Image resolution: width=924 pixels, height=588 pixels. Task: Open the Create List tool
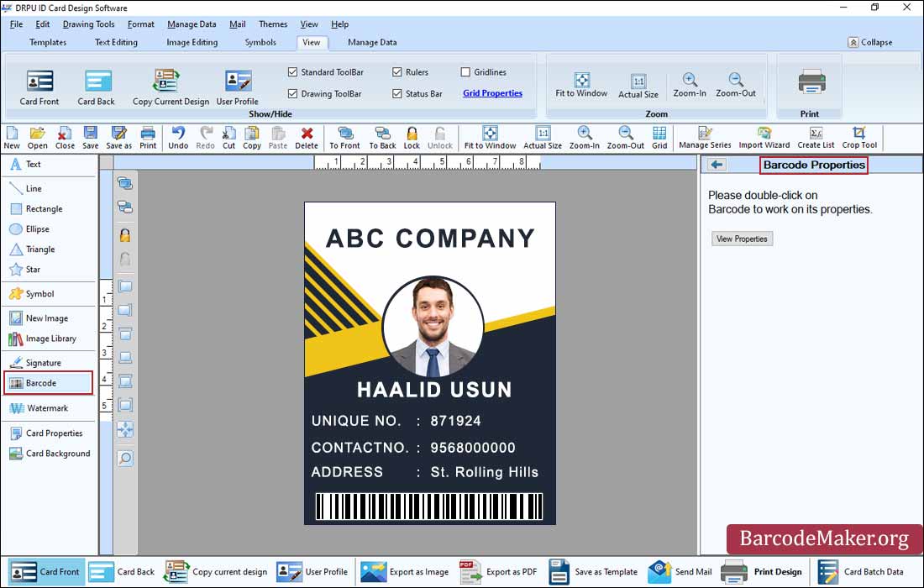pos(816,138)
